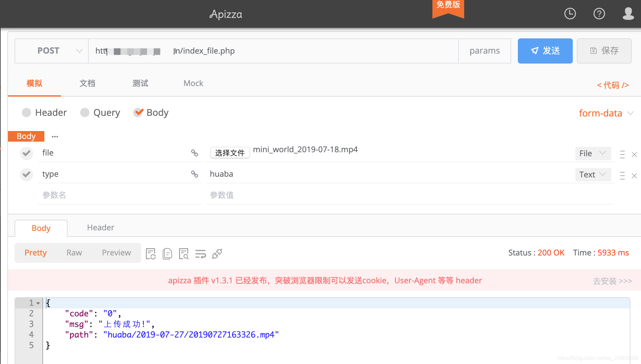
Task: Click the 选择文件 choose file button
Action: click(230, 153)
